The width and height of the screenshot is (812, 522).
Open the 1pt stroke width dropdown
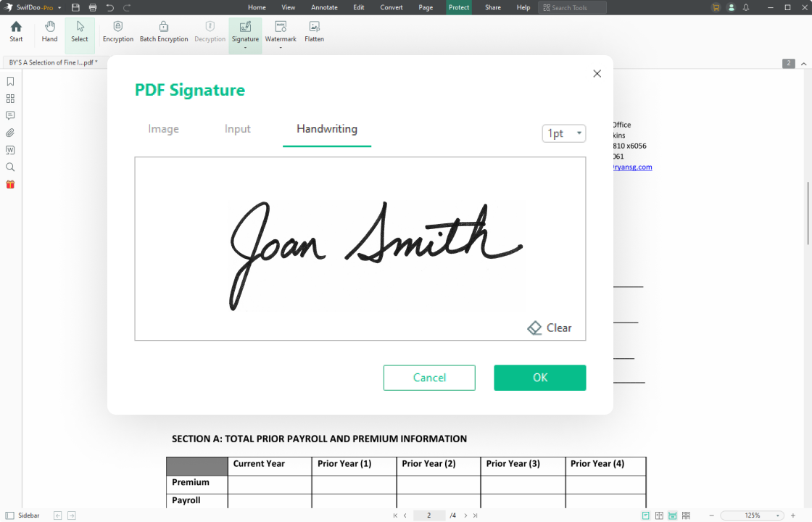point(563,133)
